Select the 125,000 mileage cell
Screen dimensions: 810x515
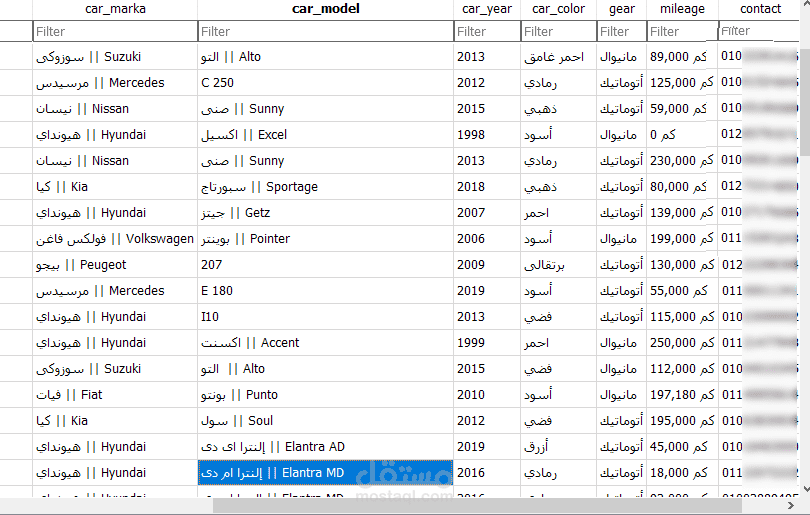[682, 83]
